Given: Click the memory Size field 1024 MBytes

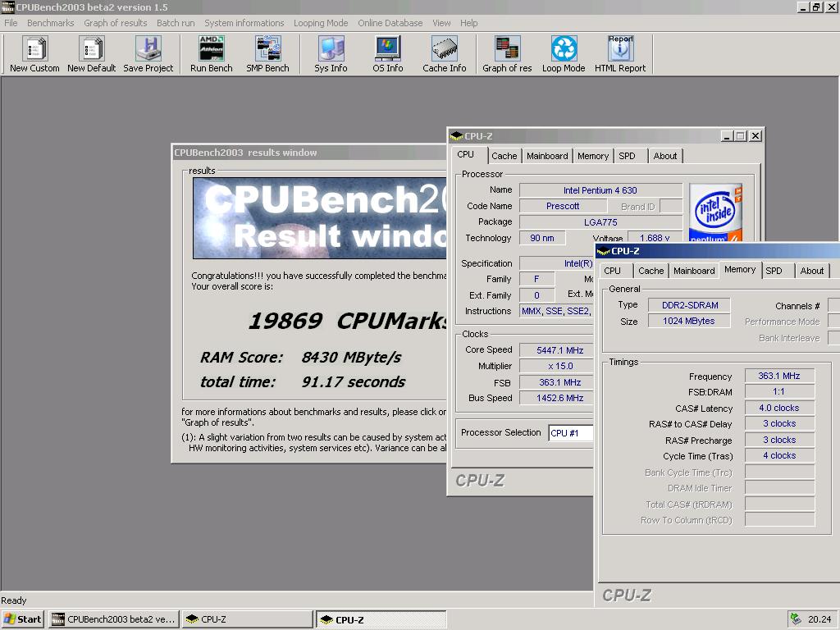Looking at the screenshot, I should tap(689, 321).
